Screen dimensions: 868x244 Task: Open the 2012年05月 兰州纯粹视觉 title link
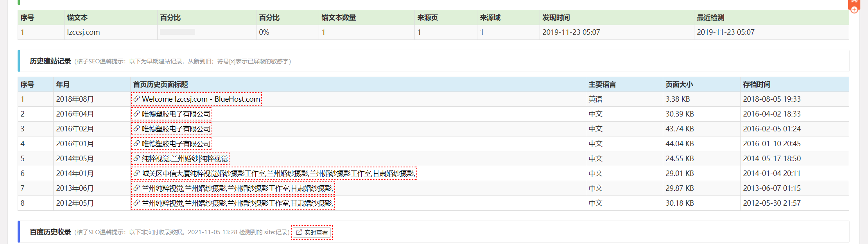click(233, 203)
